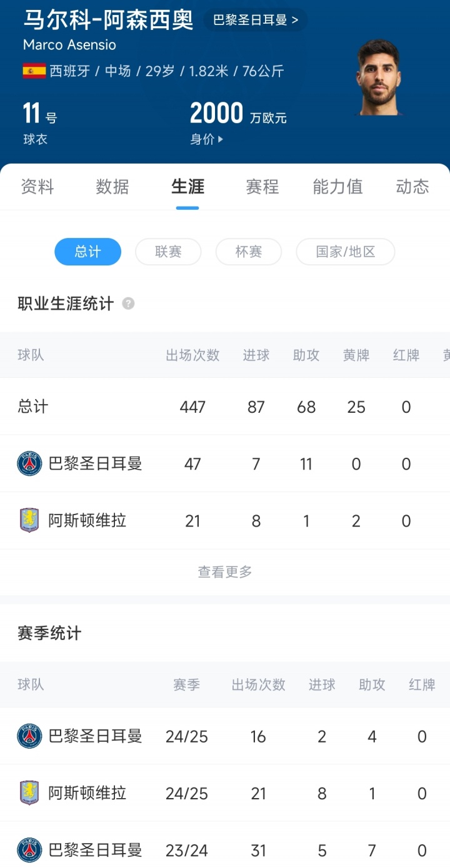Open Marco Asensio's player photo

379,77
